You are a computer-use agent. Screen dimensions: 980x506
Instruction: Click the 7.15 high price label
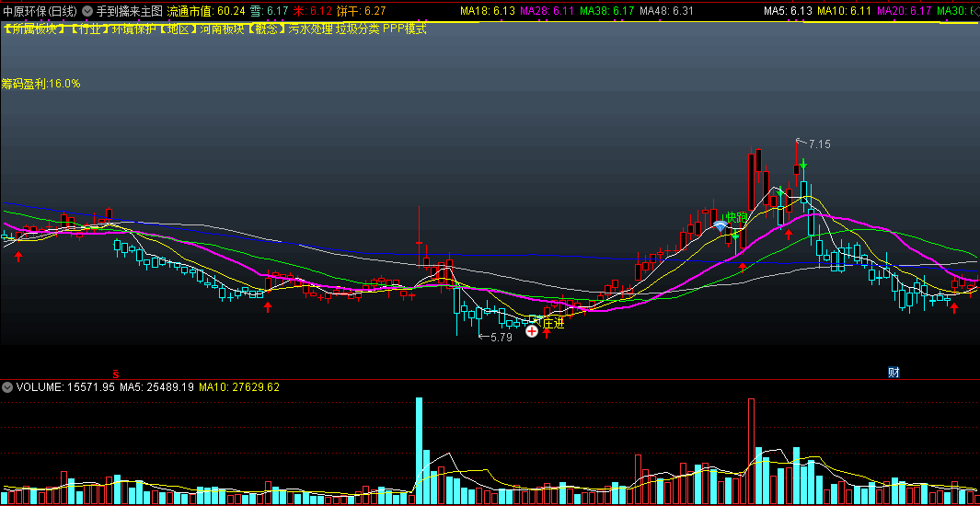819,144
